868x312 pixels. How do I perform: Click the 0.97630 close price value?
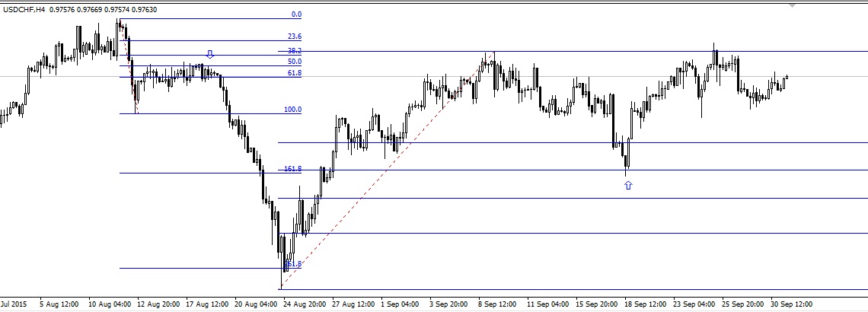(144, 9)
